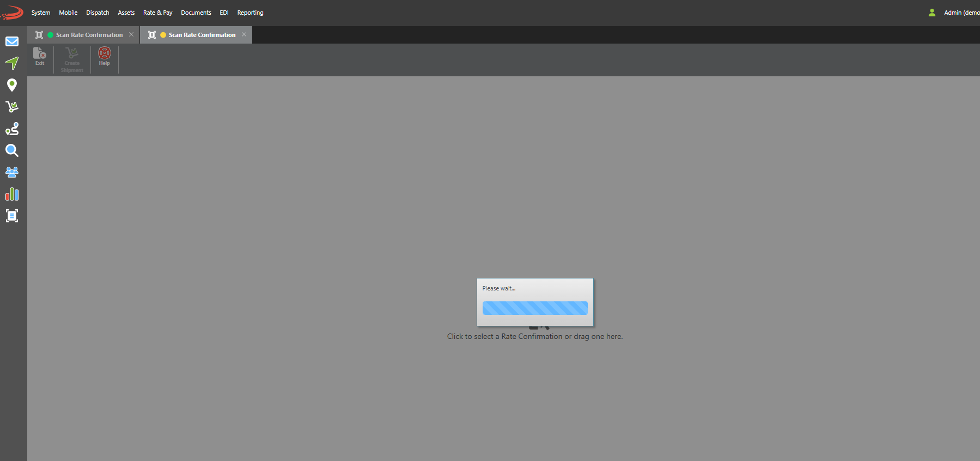Image resolution: width=980 pixels, height=461 pixels.
Task: Expand the Rate & Pay menu
Action: click(x=157, y=13)
